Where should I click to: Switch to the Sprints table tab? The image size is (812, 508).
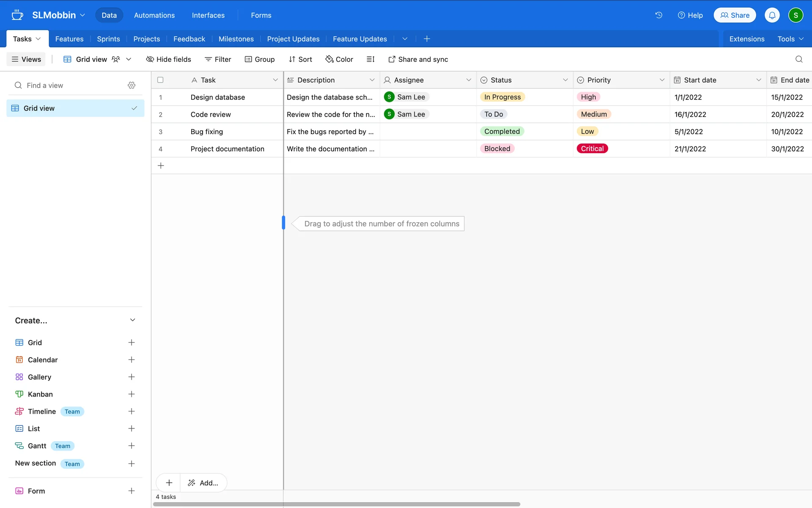pos(108,39)
